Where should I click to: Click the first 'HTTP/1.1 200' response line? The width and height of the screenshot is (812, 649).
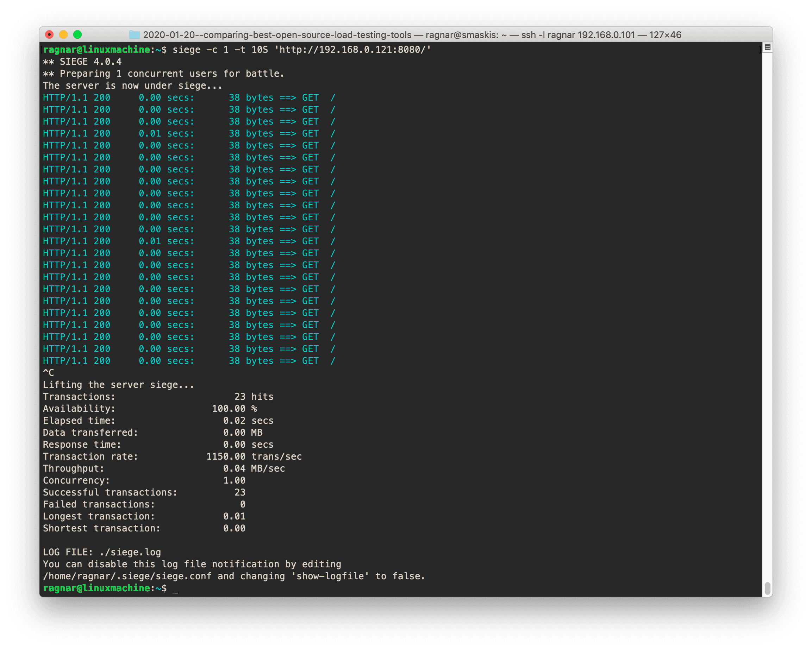(76, 98)
